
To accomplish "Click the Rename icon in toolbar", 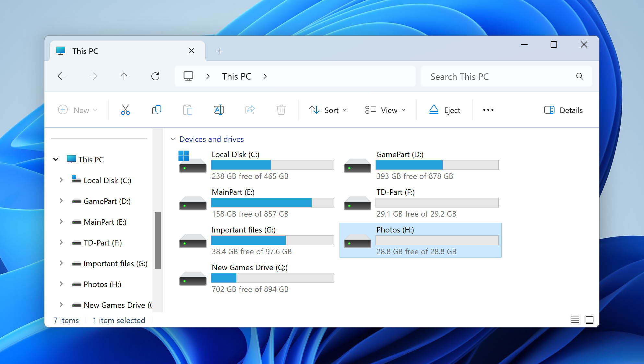I will 219,110.
